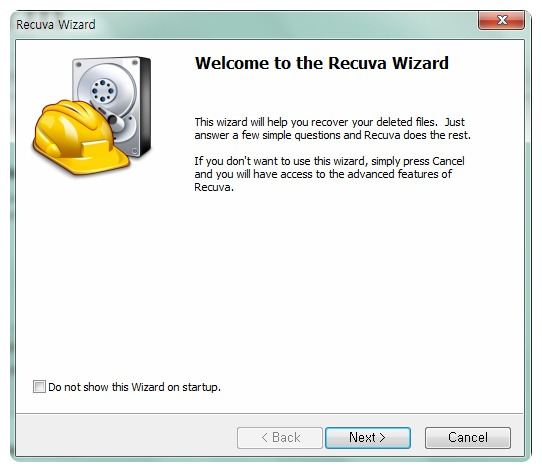The width and height of the screenshot is (542, 472).
Task: Close the Recuva Wizard window
Action: coord(501,20)
